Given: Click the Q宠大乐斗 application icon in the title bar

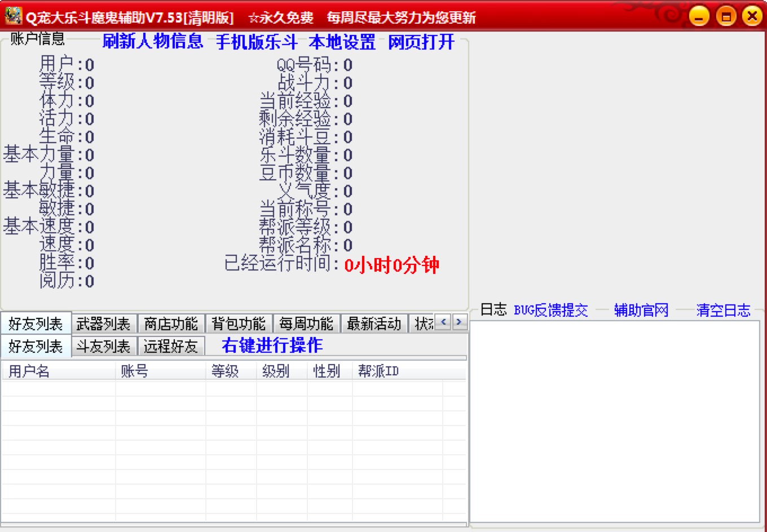Looking at the screenshot, I should [11, 16].
